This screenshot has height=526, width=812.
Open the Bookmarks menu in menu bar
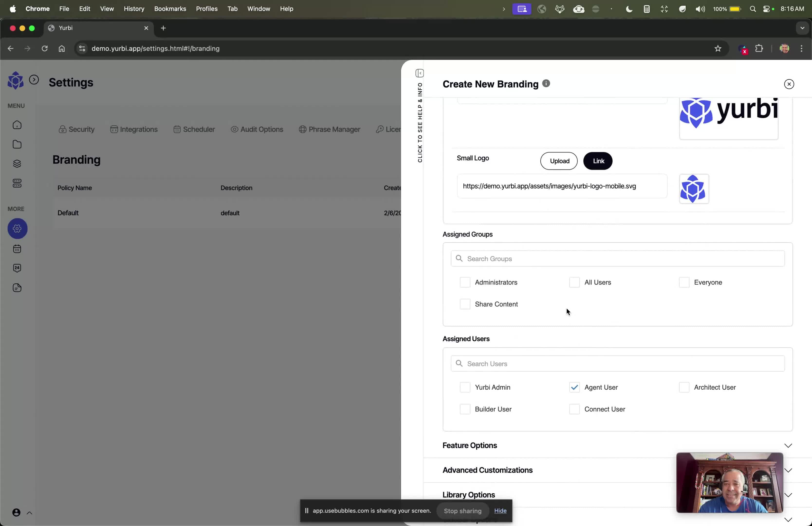click(170, 9)
